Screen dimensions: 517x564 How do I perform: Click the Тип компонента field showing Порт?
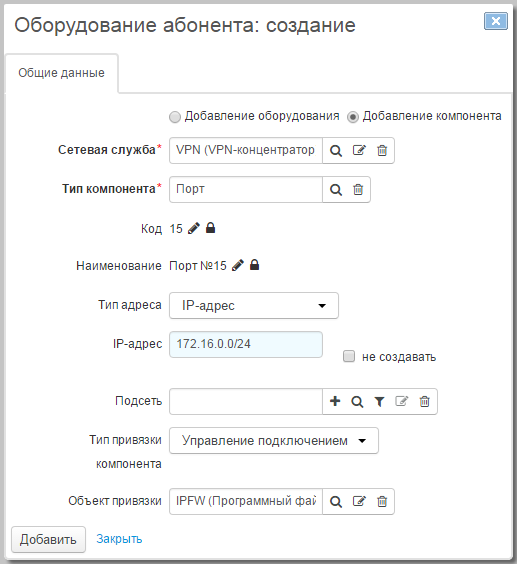[x=246, y=190]
